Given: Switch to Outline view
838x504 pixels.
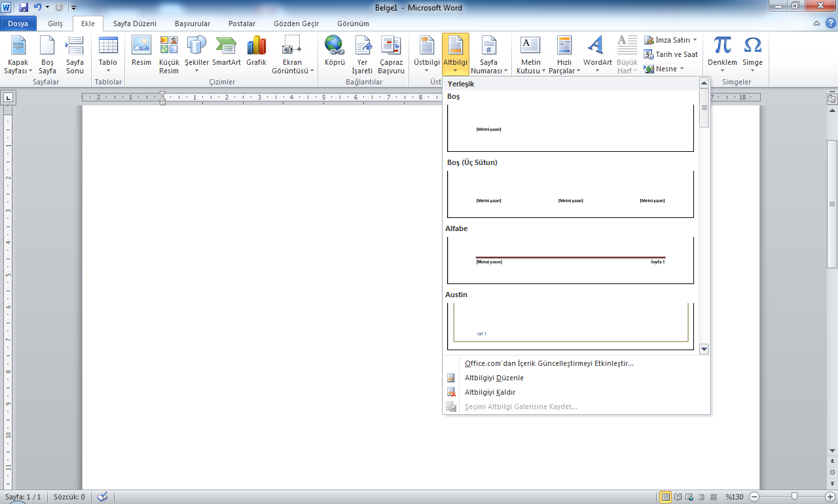Looking at the screenshot, I should tap(702, 497).
